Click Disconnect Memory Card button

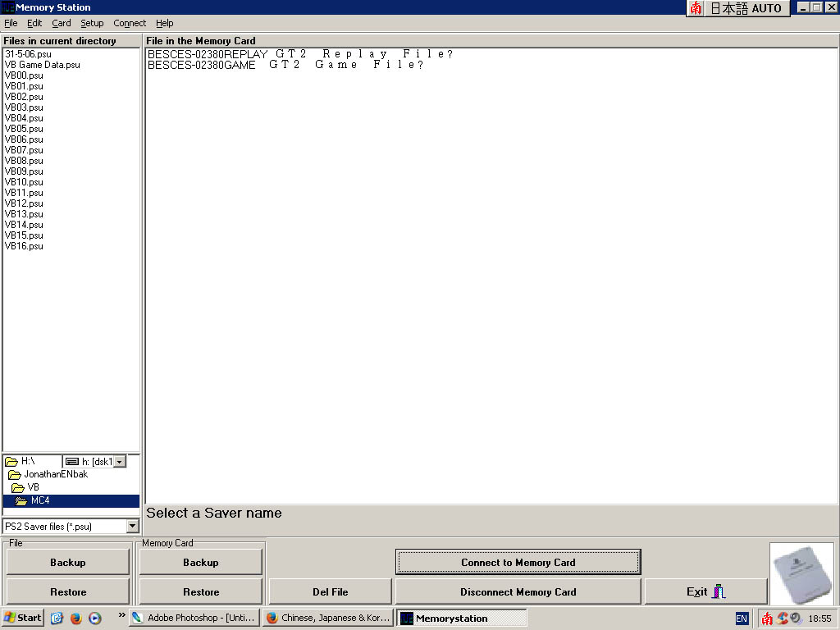518,592
